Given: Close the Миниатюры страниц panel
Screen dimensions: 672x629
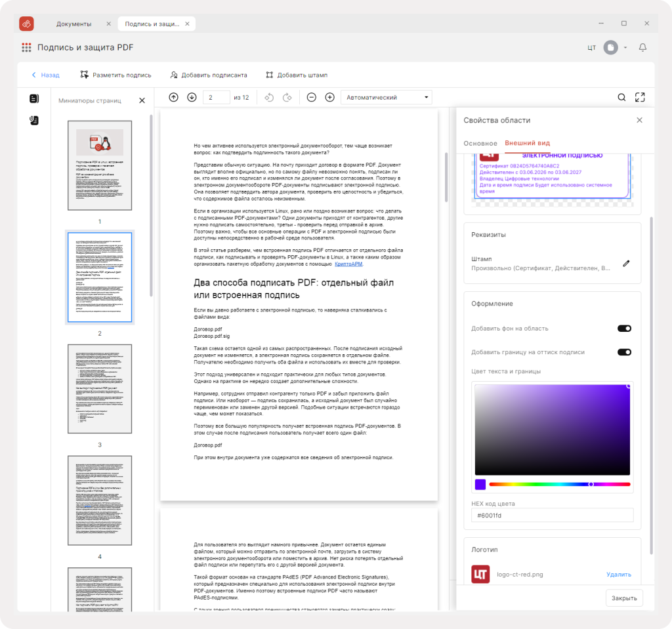Looking at the screenshot, I should click(x=142, y=101).
